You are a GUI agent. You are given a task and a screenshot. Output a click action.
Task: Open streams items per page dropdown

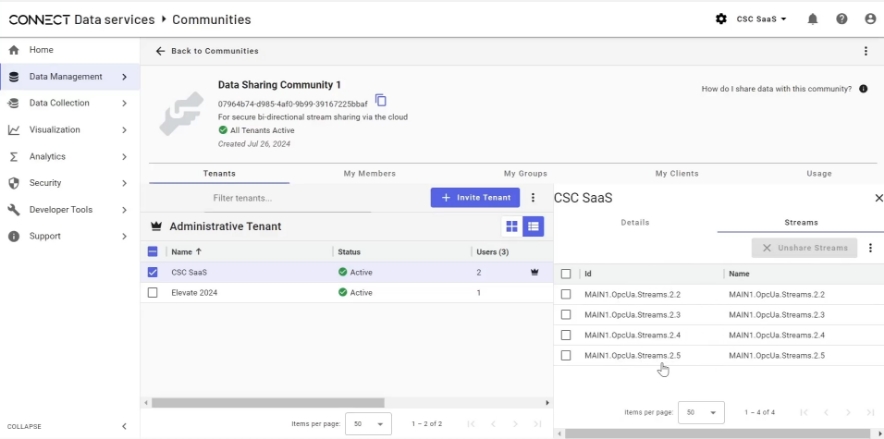coord(701,413)
